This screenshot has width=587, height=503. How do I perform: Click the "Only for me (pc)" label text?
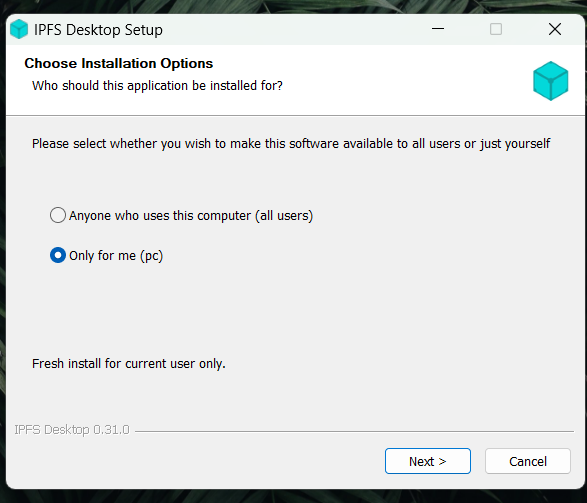[116, 256]
